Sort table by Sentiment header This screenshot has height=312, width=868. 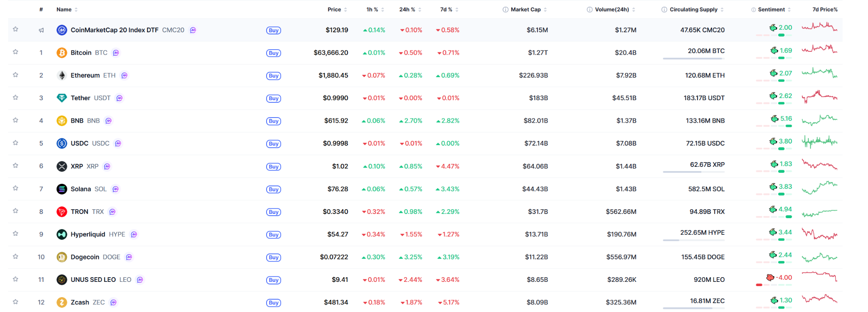(x=774, y=9)
